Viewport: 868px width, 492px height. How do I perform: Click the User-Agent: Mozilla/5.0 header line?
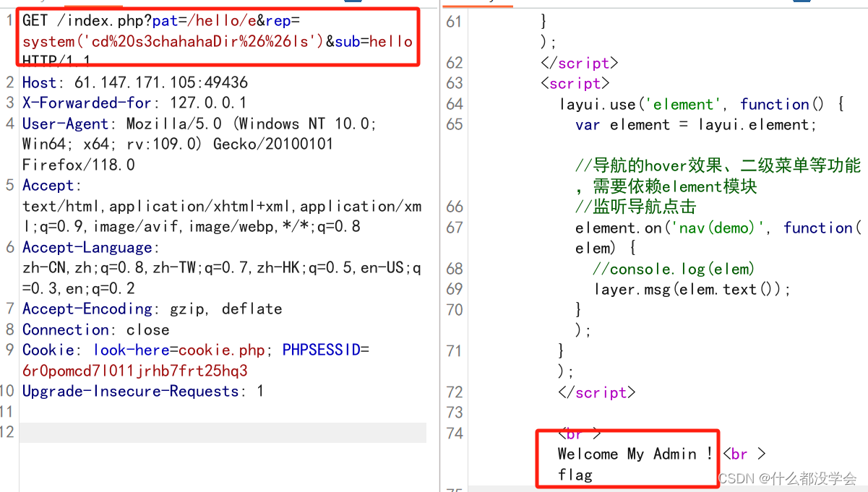199,124
